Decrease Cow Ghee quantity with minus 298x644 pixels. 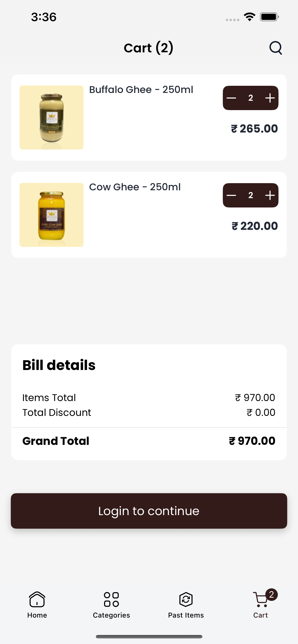coord(231,195)
